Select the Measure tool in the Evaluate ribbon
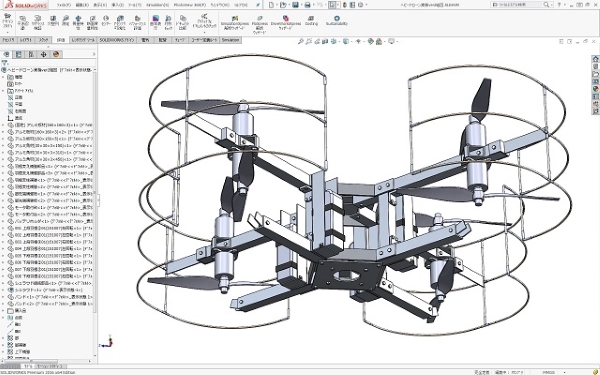Image resolution: width=600 pixels, height=375 pixels. click(x=66, y=20)
